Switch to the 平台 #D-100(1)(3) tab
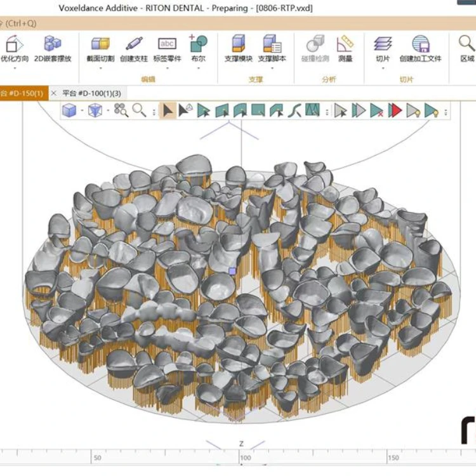Viewport: 476px width, 476px height. [x=91, y=93]
